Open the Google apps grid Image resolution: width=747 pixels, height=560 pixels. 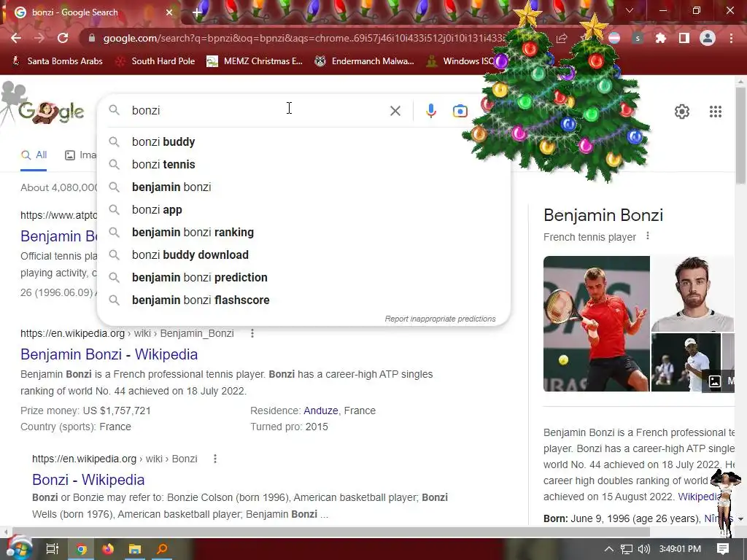715,112
